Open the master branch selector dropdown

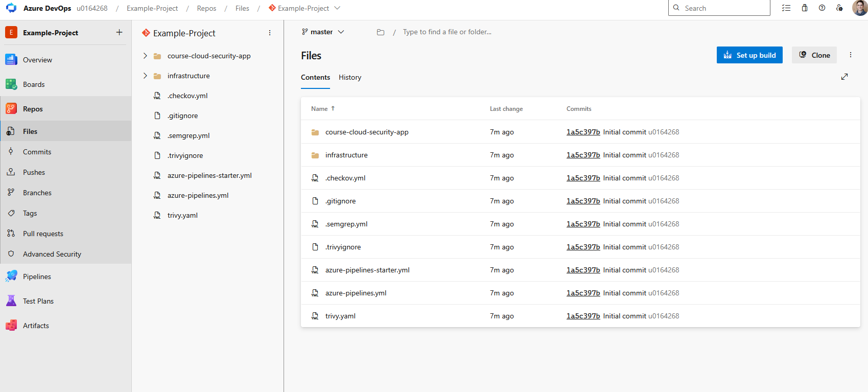(x=323, y=32)
